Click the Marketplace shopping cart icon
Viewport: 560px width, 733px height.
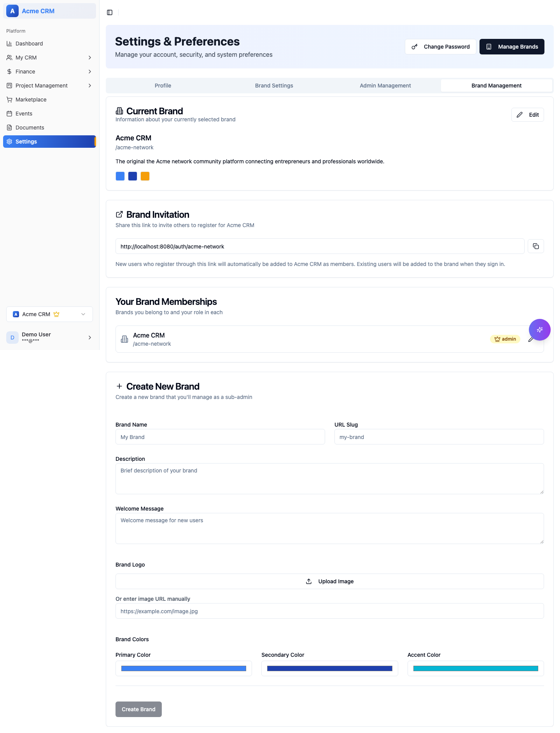click(x=9, y=100)
